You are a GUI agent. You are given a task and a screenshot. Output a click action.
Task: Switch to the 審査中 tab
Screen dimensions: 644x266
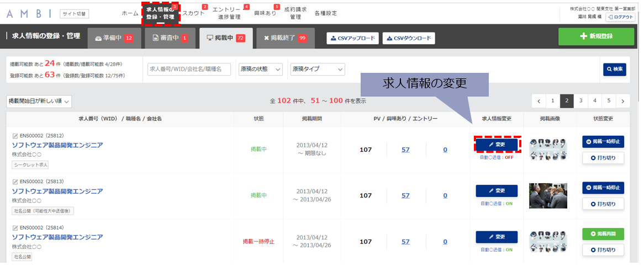[170, 38]
